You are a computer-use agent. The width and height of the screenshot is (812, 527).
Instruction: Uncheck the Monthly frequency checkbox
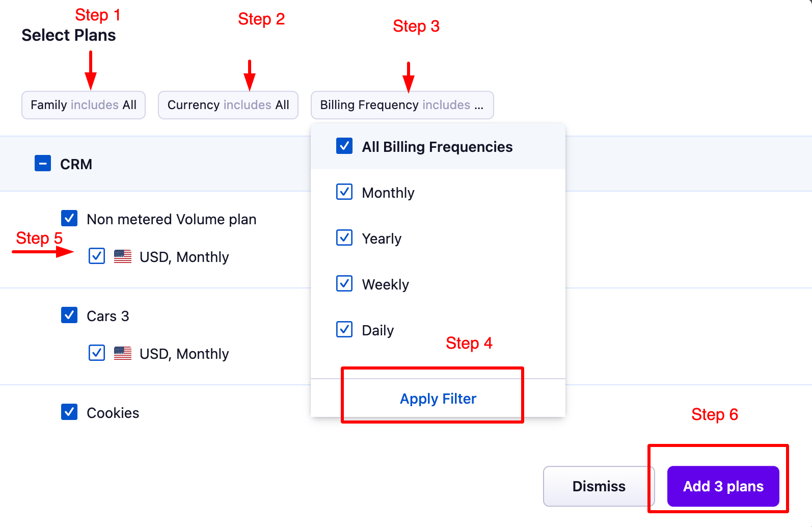click(x=344, y=192)
